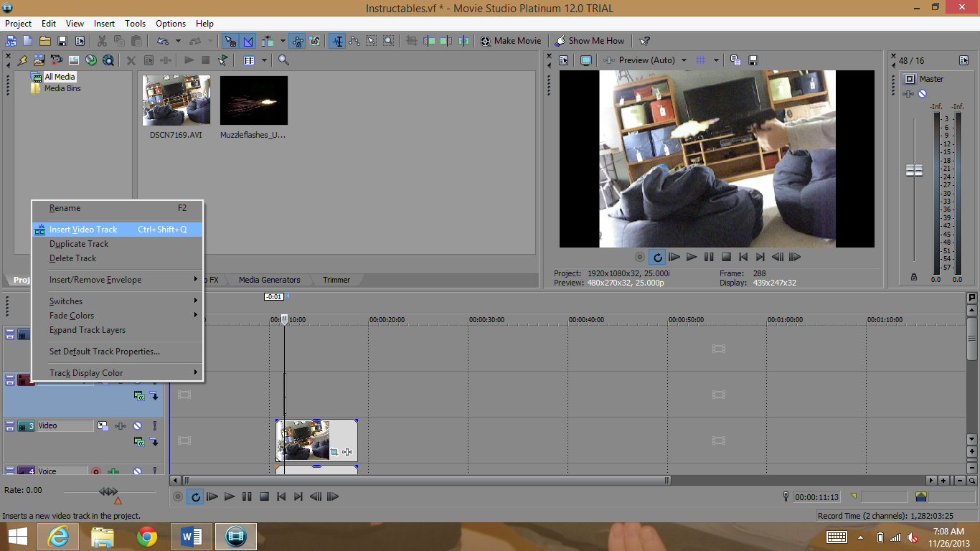This screenshot has height=551, width=980.
Task: Open Auto Ripple mode dropdown arrow
Action: pyautogui.click(x=282, y=41)
